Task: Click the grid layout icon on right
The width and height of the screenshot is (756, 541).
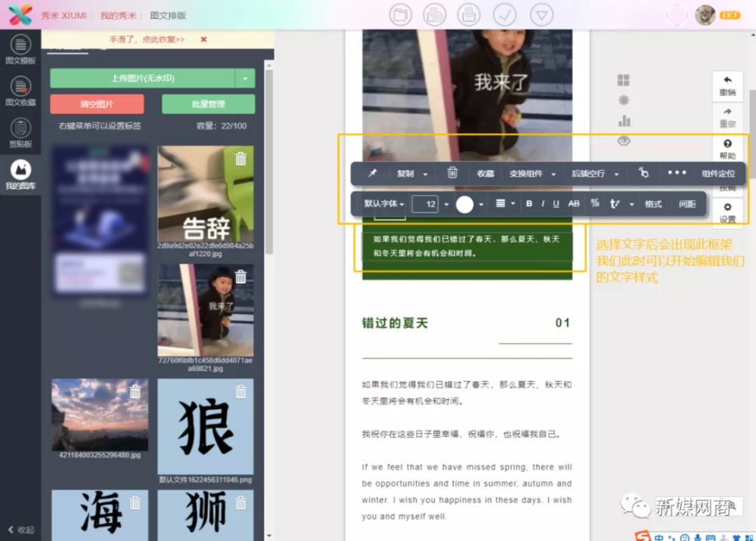Action: (624, 80)
